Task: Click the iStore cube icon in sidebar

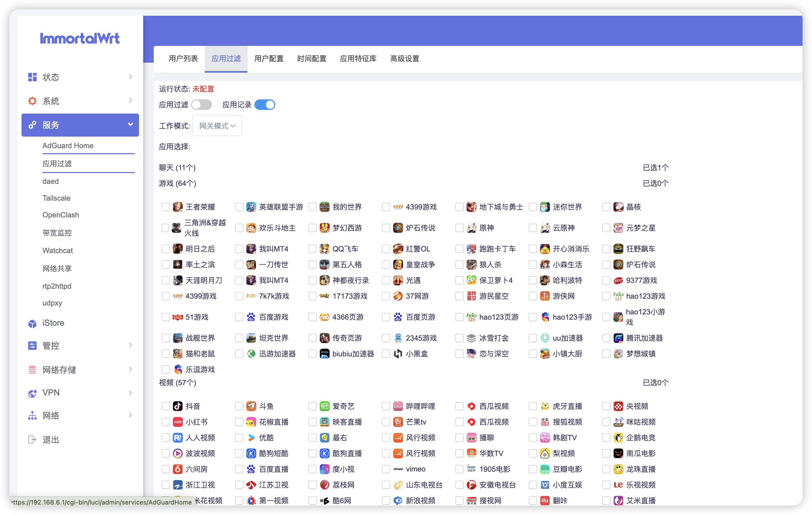Action: 32,323
